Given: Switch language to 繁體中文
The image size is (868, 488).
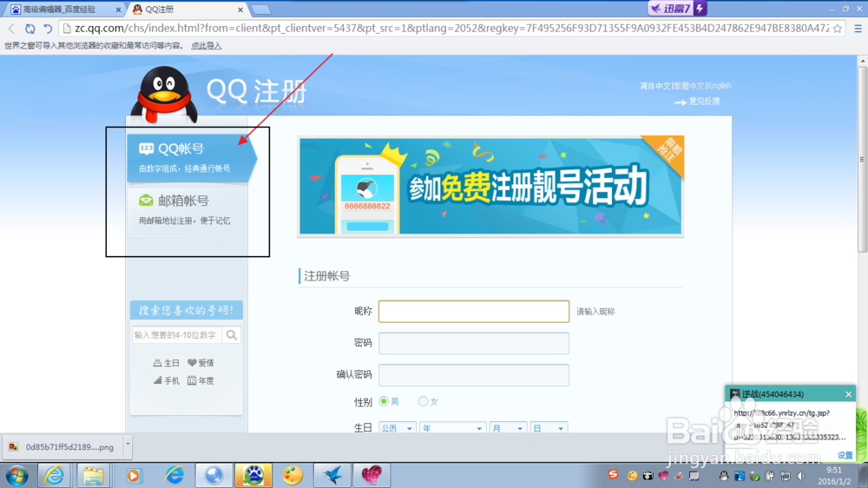Looking at the screenshot, I should pyautogui.click(x=689, y=86).
